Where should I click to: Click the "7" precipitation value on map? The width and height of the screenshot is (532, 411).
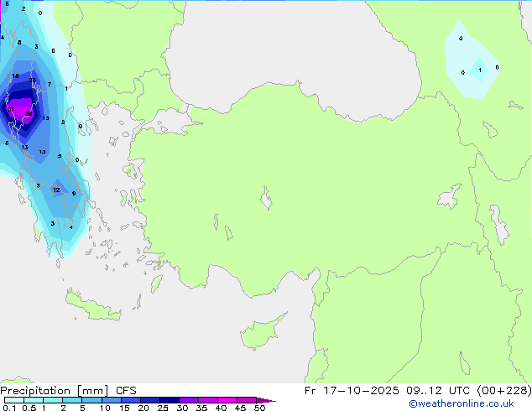pyautogui.click(x=50, y=84)
